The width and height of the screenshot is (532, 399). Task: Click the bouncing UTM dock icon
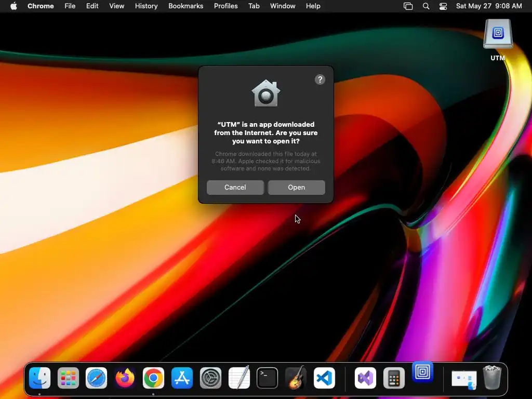[x=422, y=372]
